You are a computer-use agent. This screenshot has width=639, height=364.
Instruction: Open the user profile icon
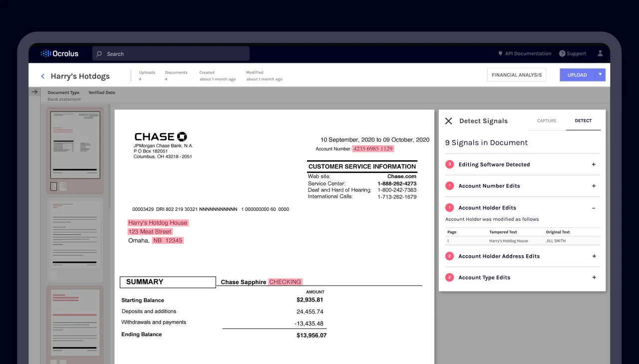(x=600, y=53)
